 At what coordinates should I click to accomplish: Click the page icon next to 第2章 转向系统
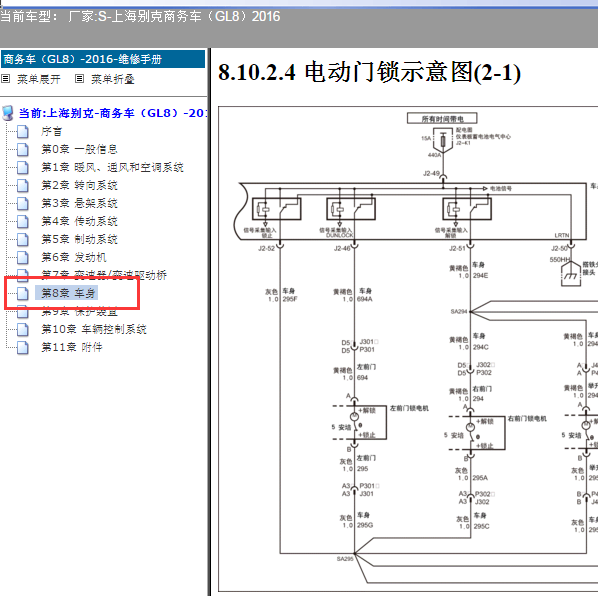point(23,185)
